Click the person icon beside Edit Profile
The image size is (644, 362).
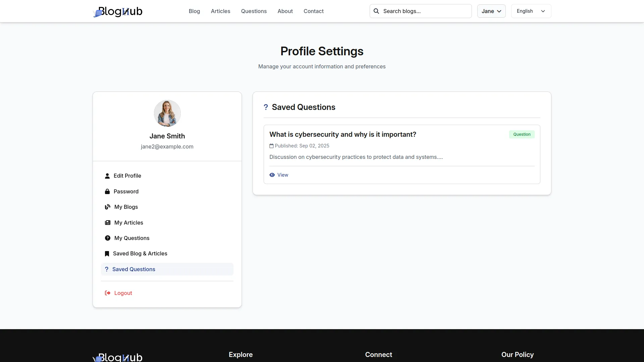click(107, 176)
